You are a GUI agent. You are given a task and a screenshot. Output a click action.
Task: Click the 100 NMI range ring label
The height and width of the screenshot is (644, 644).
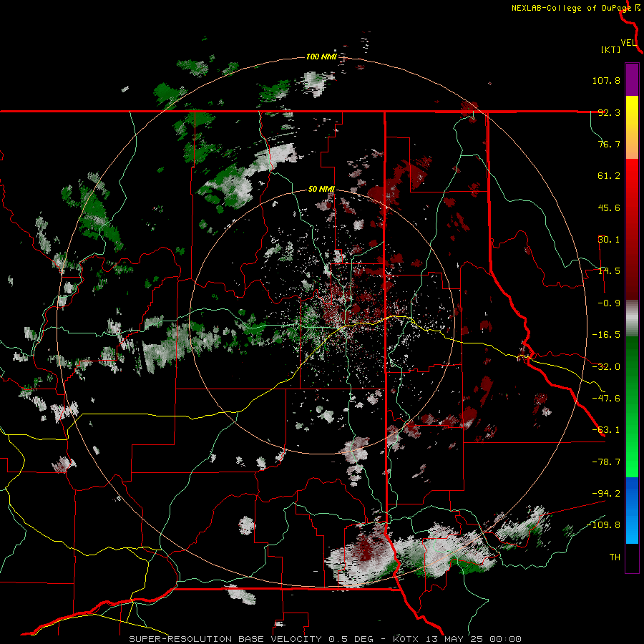(321, 57)
